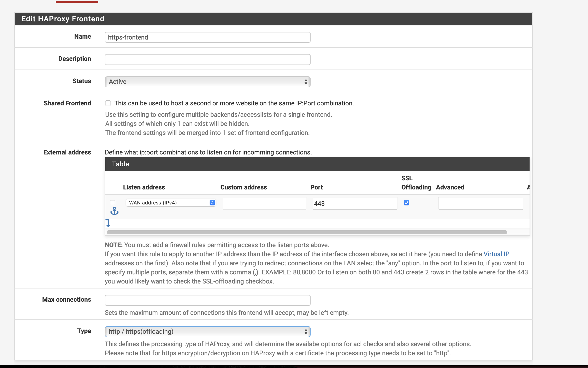Click the Port field showing 443
The height and width of the screenshot is (368, 588).
(x=355, y=203)
